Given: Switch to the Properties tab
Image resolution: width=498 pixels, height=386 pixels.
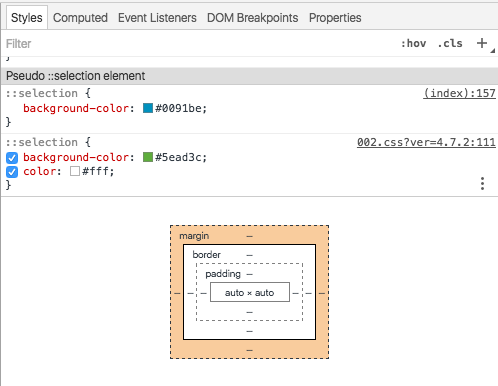Looking at the screenshot, I should (x=335, y=18).
